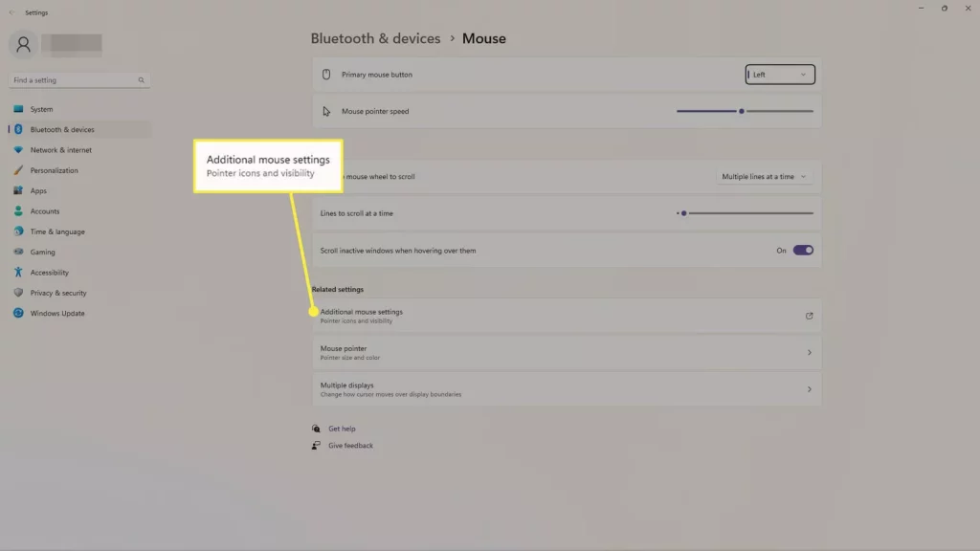Click the System monitor icon in sidebar
This screenshot has width=980, height=551.
click(x=18, y=109)
